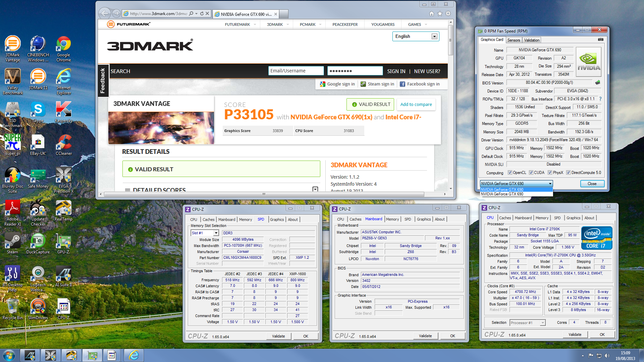Launch the GPU-Z desktop shortcut
The image size is (644, 362).
pos(63,244)
